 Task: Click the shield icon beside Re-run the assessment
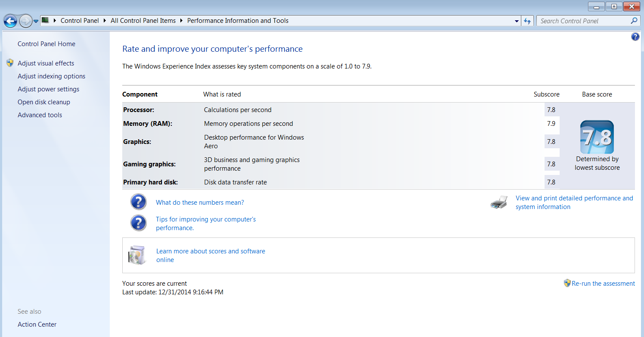[567, 283]
